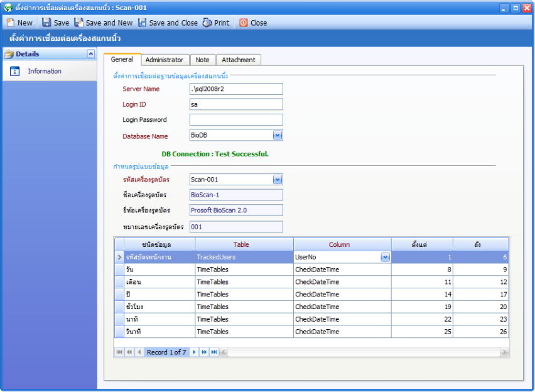Viewport: 535px width, 392px height.
Task: Click the Login Password input field
Action: (236, 119)
